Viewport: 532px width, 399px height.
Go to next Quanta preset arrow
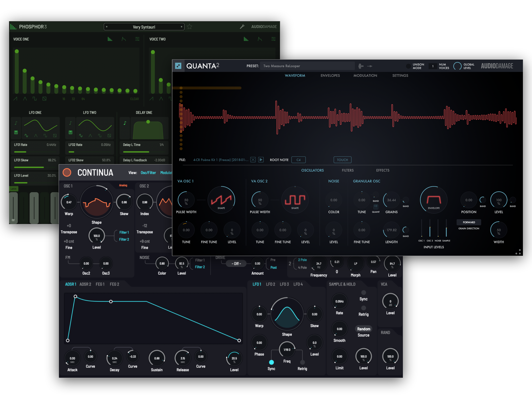(x=370, y=66)
